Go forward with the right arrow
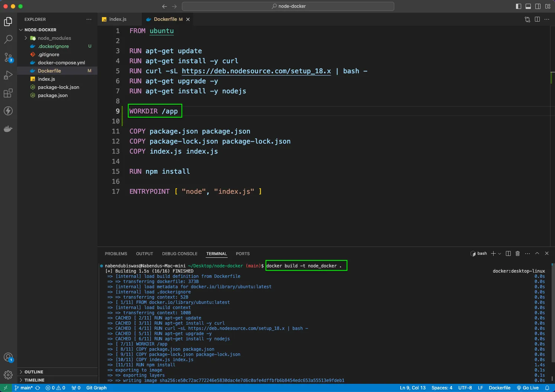This screenshot has width=555, height=392. (x=174, y=6)
